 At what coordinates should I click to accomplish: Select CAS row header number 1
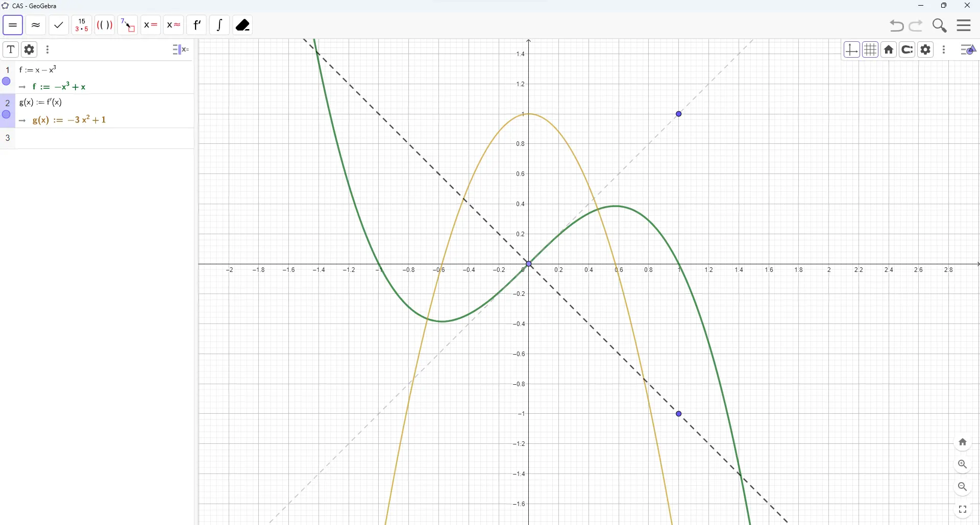8,70
